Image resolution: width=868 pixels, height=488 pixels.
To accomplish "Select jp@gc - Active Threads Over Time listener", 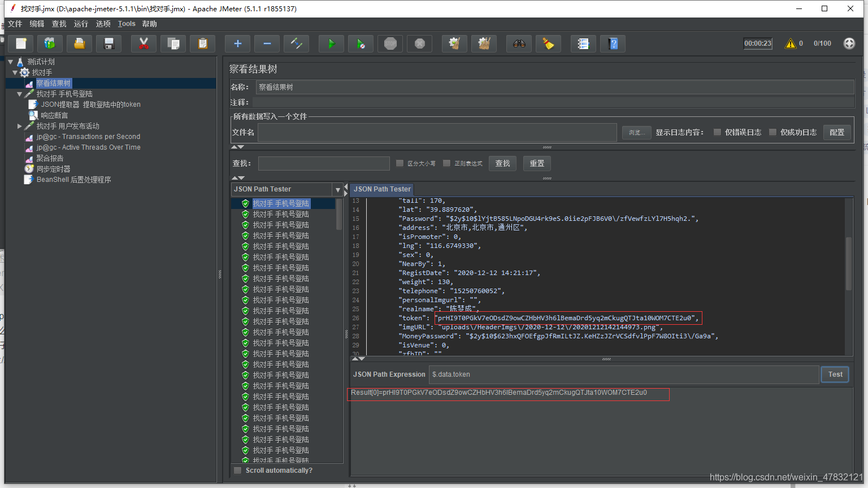I will [88, 147].
